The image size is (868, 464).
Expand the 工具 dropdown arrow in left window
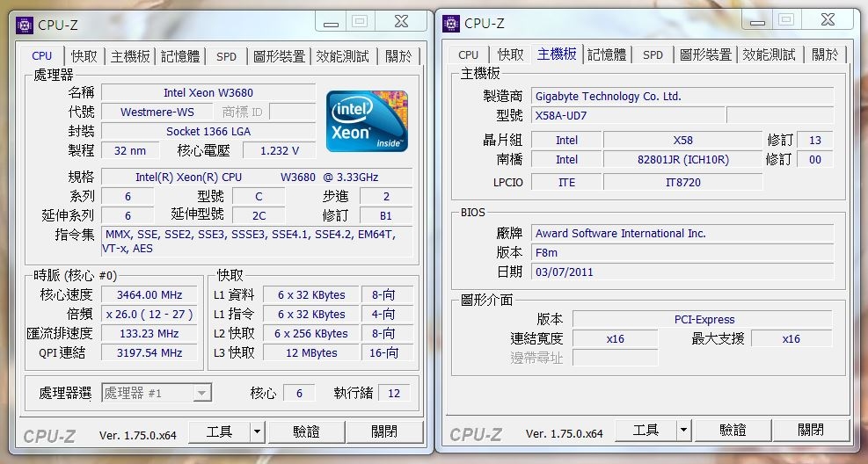(258, 431)
